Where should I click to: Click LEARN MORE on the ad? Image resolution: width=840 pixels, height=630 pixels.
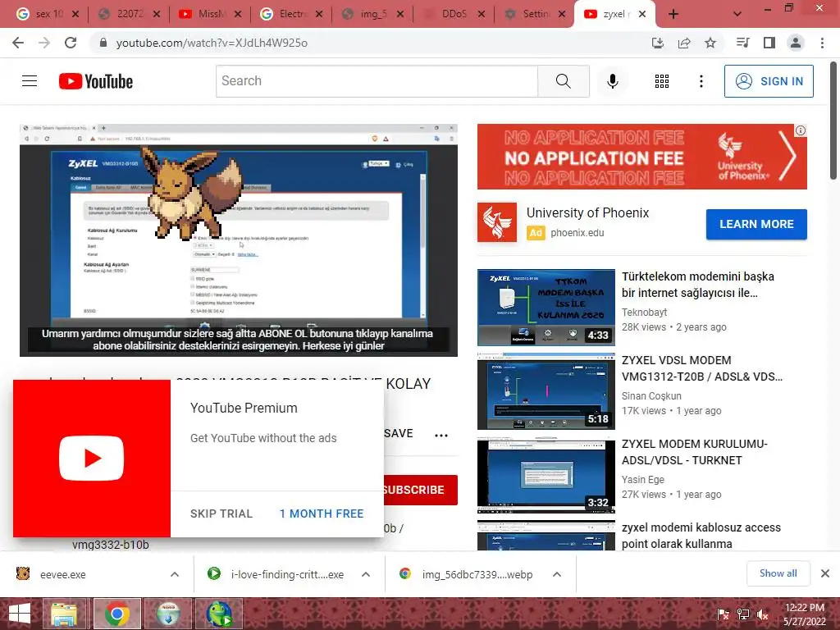click(x=756, y=224)
